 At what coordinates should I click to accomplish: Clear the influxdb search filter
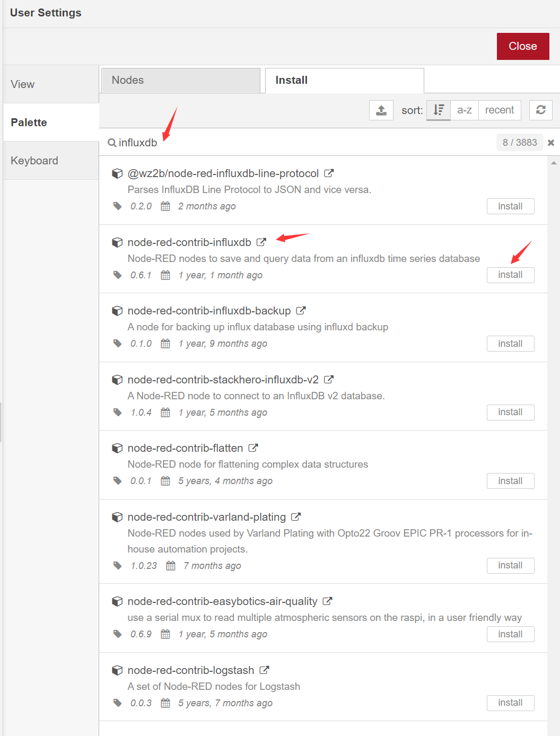tap(551, 143)
